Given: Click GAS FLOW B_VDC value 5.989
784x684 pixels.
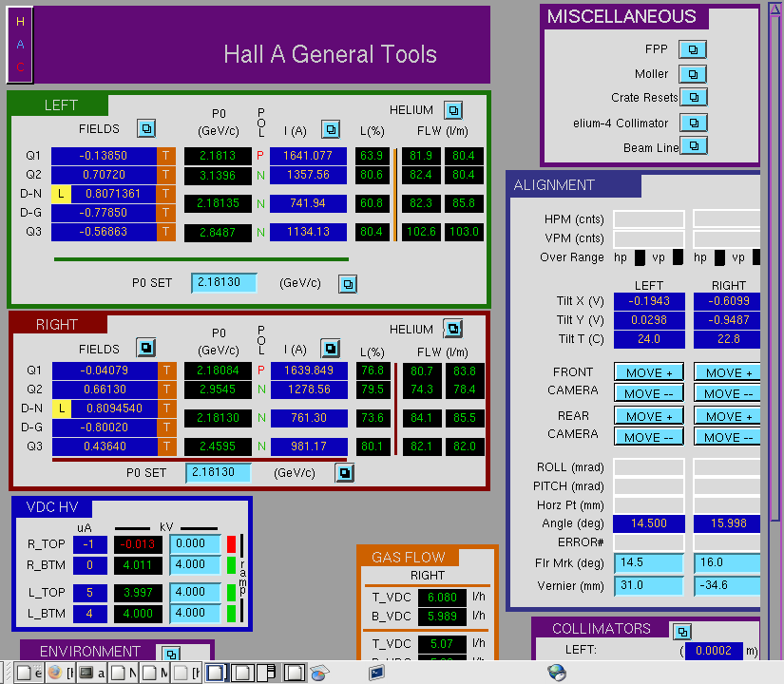Looking at the screenshot, I should tap(442, 617).
